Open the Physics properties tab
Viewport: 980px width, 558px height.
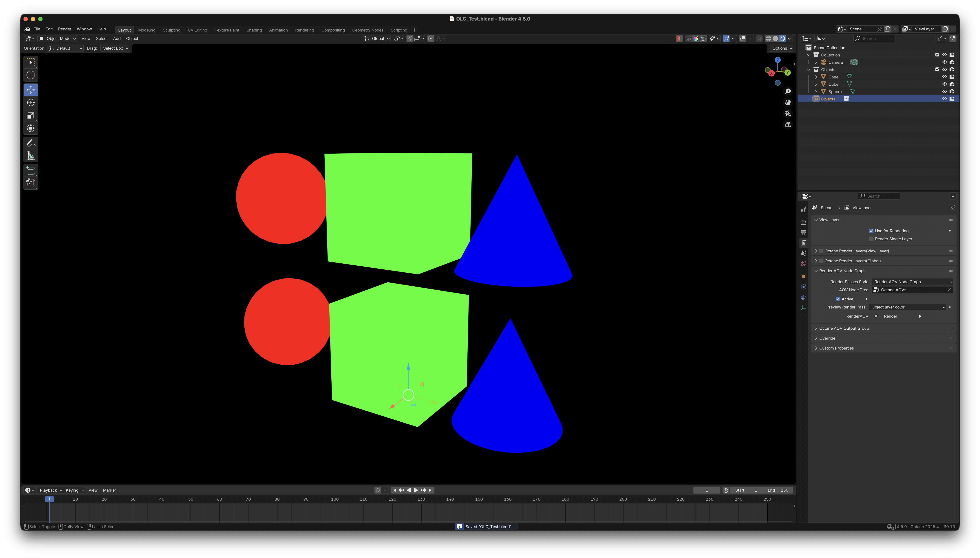click(x=803, y=287)
